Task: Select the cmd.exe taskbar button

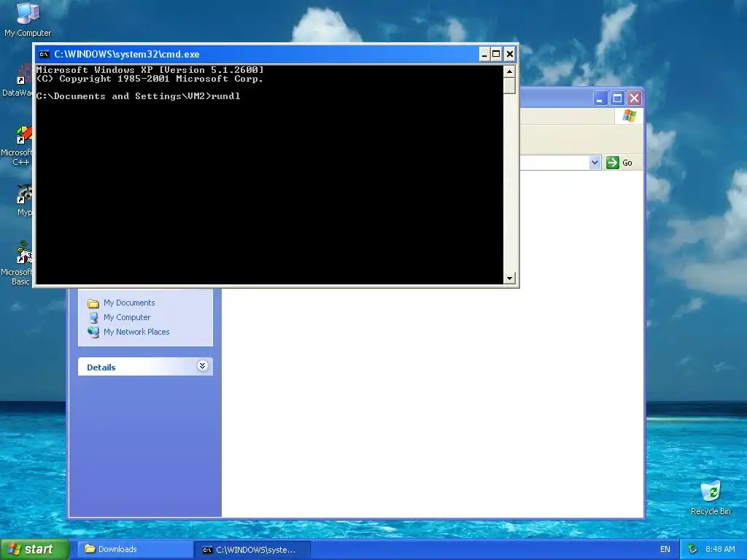Action: tap(252, 550)
